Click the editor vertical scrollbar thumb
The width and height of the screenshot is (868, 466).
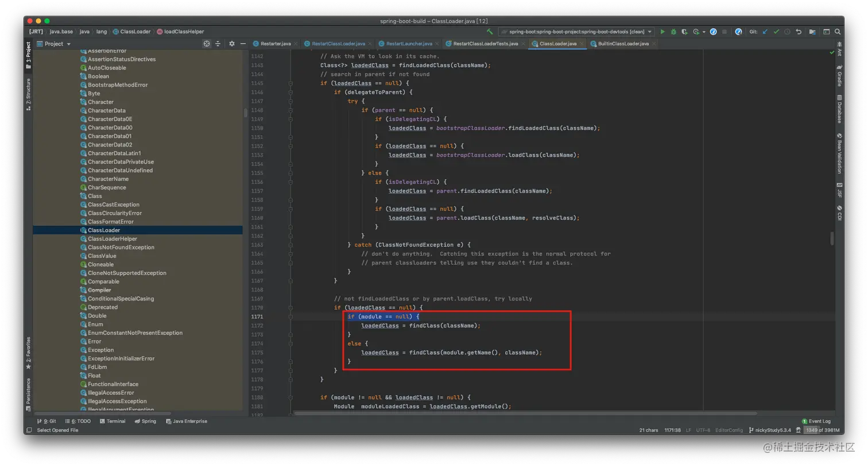831,238
